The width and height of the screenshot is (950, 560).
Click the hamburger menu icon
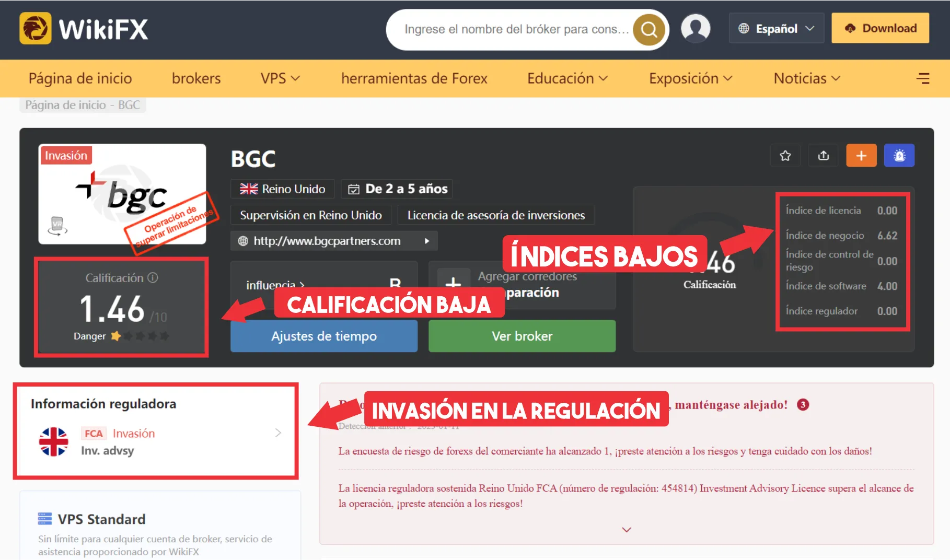(923, 78)
